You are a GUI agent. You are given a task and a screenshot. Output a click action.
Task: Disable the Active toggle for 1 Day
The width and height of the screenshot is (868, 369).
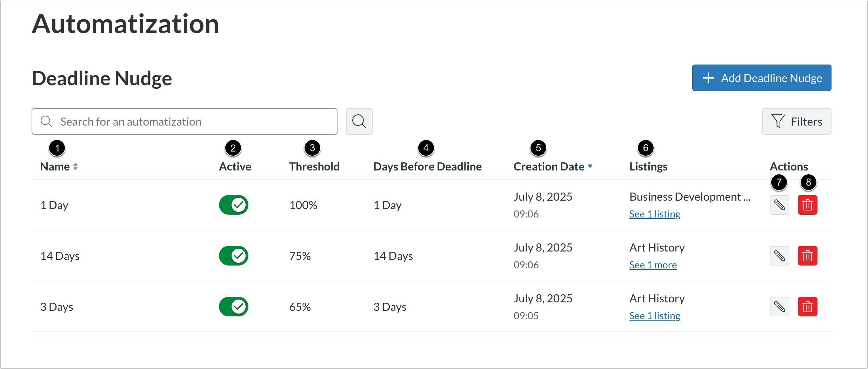(x=233, y=205)
